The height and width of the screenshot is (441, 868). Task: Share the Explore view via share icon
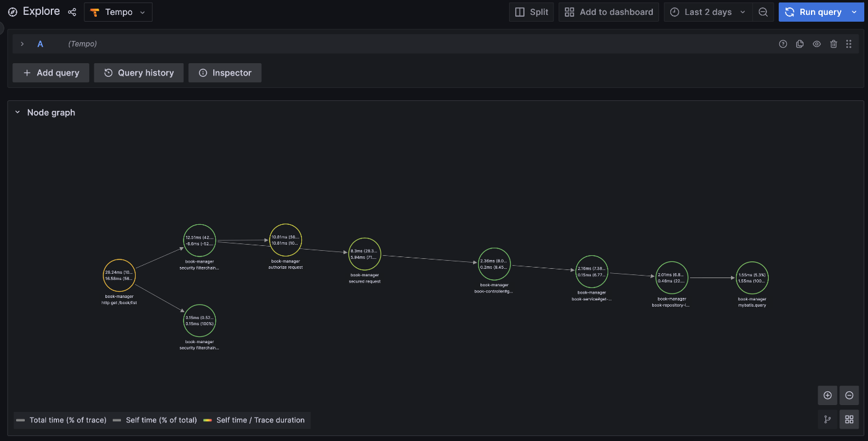coord(72,12)
